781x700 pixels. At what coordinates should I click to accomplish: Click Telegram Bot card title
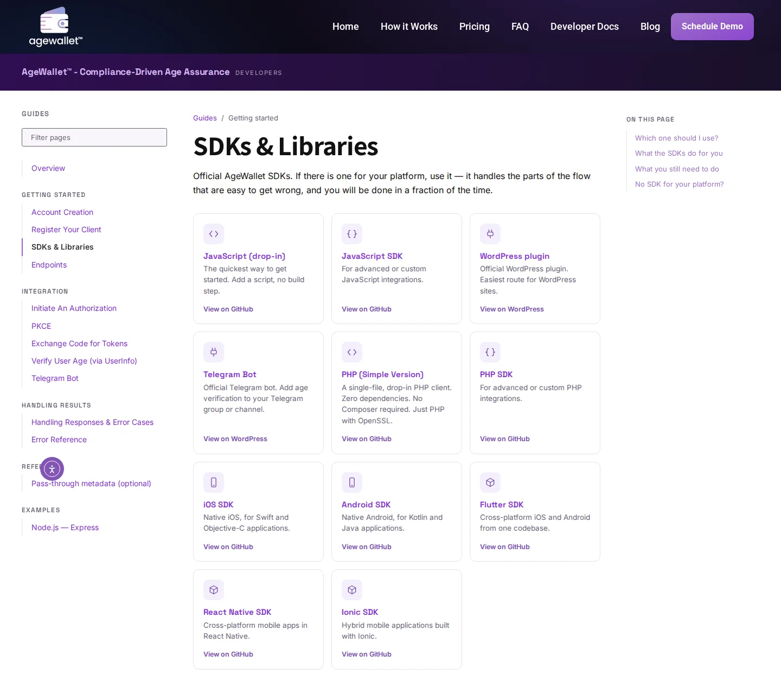(x=229, y=374)
